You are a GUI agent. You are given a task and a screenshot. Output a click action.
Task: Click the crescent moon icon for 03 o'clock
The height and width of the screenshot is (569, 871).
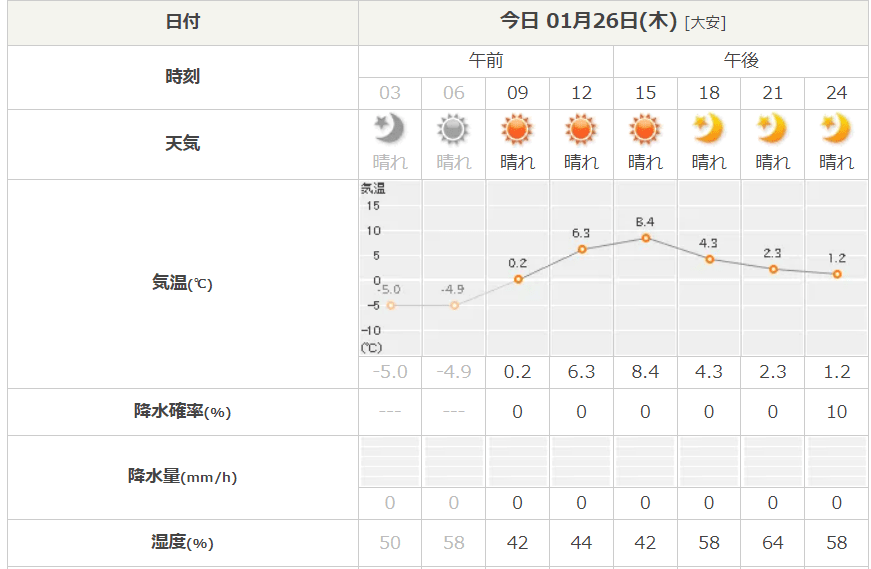click(x=390, y=129)
